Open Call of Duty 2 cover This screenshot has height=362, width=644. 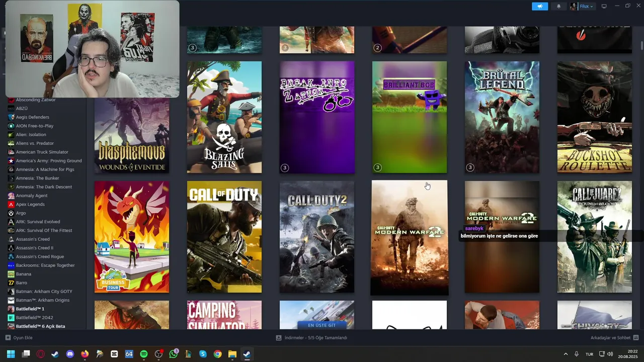coord(317,237)
